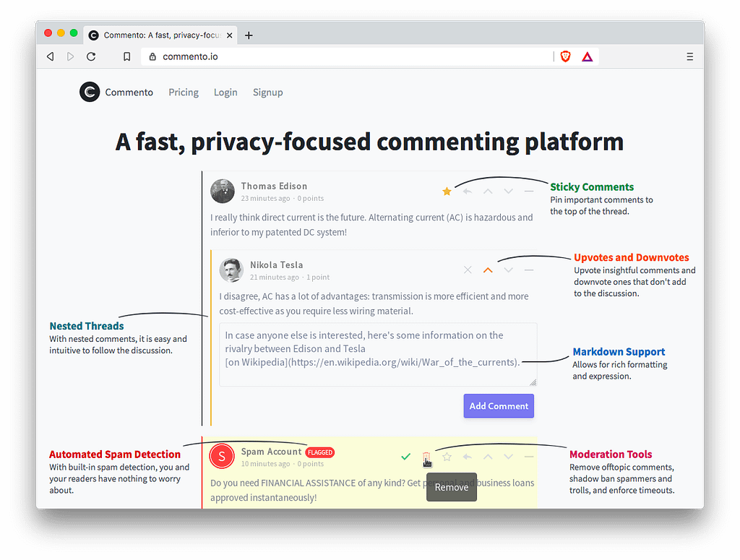
Task: Approve the spam comment with the green checkmark
Action: point(405,457)
